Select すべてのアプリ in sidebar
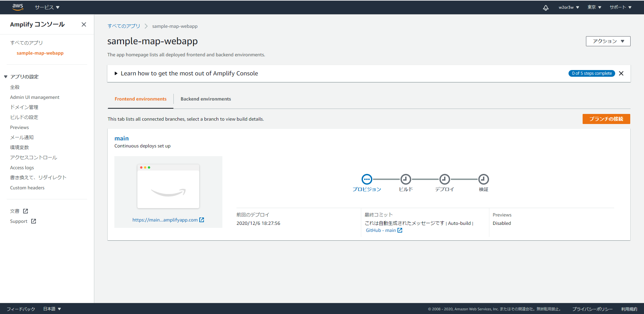 26,43
